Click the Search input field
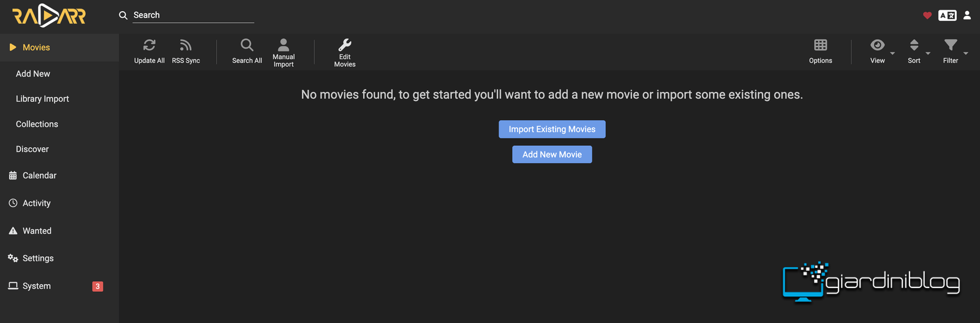The width and height of the screenshot is (980, 323). click(x=193, y=15)
